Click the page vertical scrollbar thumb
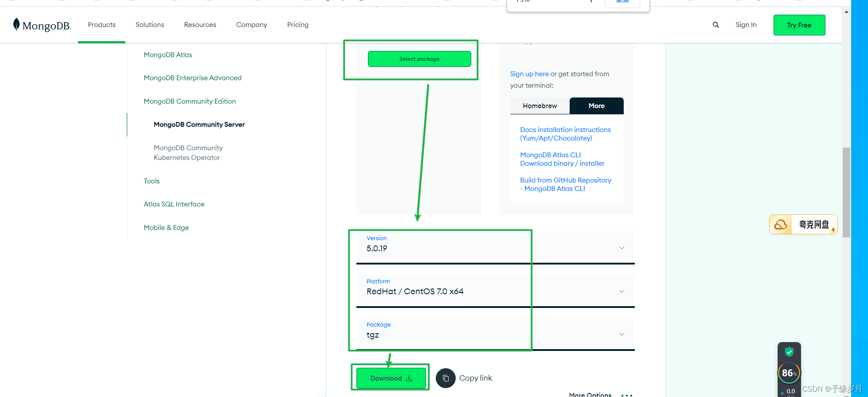868x397 pixels. (846, 192)
